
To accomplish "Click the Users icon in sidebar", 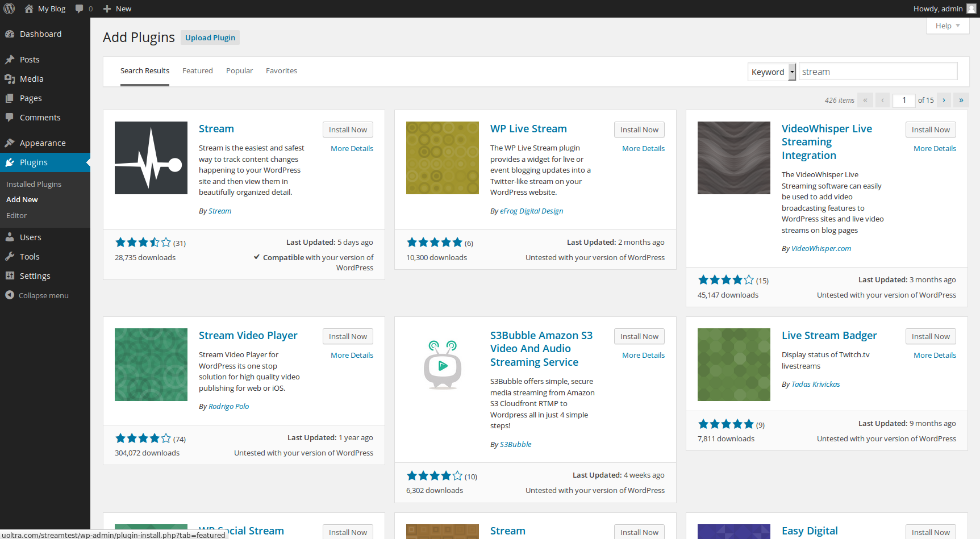I will pyautogui.click(x=10, y=237).
